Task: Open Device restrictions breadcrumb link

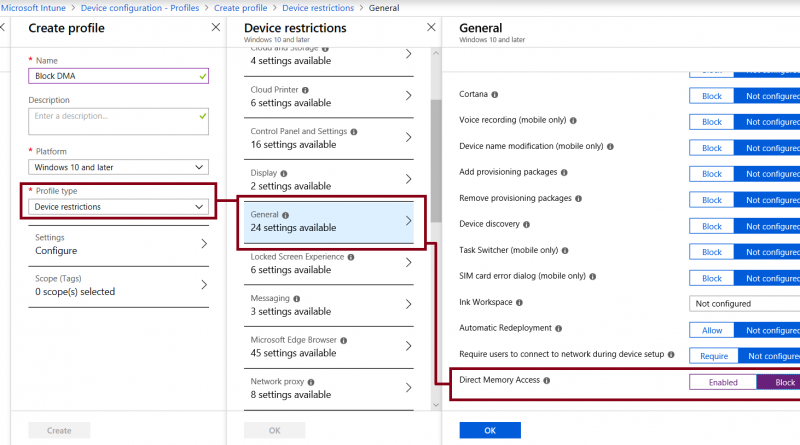Action: tap(318, 8)
